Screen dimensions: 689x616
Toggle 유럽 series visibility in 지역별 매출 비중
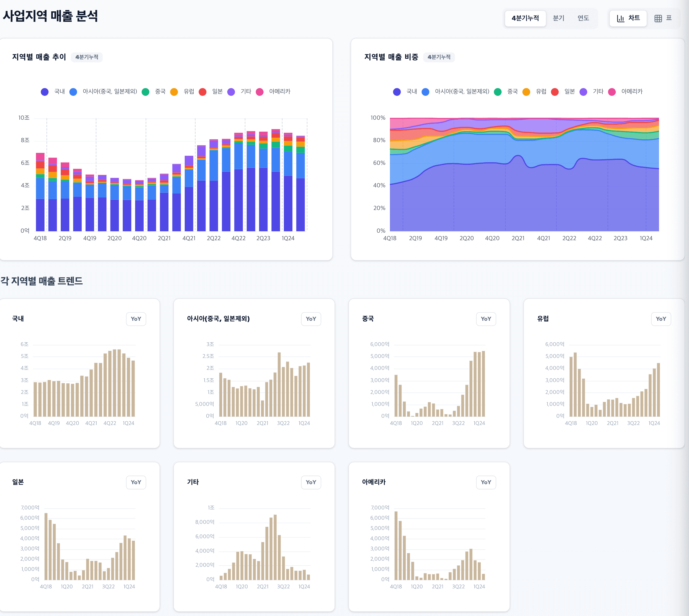(526, 91)
